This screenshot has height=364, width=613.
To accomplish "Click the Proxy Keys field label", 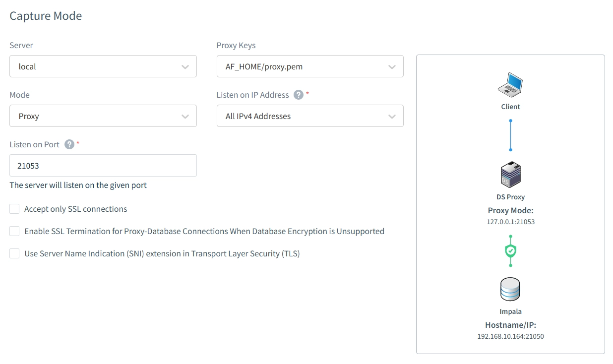I will pos(236,45).
